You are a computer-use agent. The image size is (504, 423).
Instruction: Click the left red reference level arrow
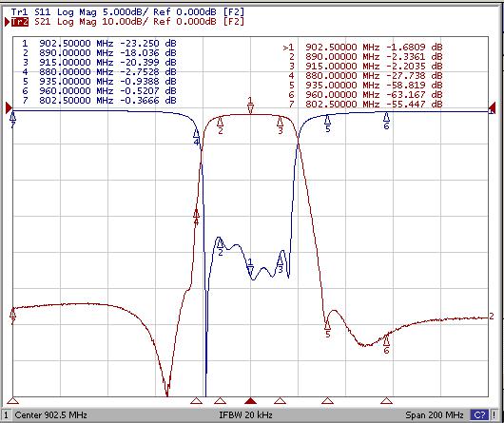pyautogui.click(x=9, y=108)
